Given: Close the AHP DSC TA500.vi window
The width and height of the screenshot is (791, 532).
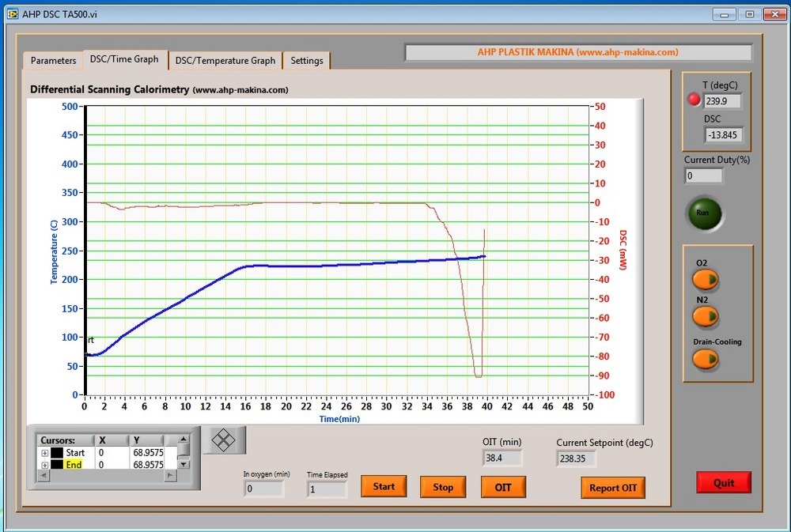Looking at the screenshot, I should 775,14.
